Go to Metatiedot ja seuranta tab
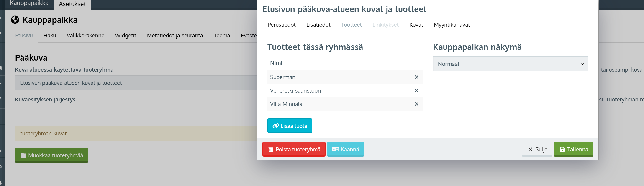The width and height of the screenshot is (644, 186). [175, 36]
